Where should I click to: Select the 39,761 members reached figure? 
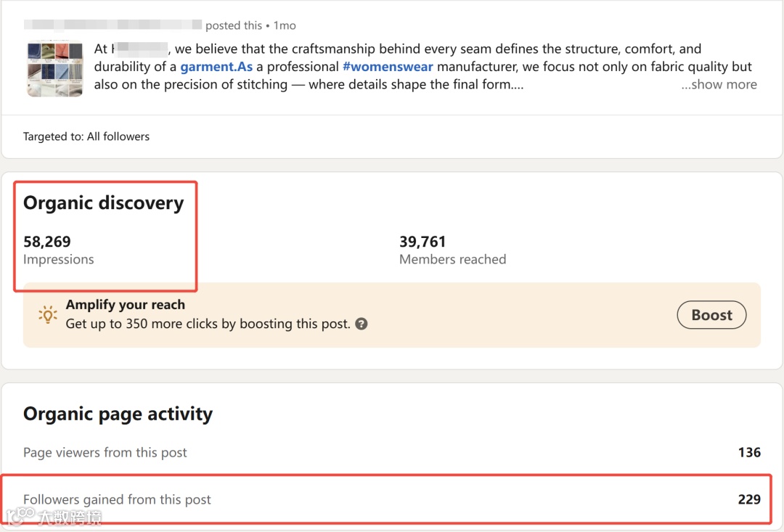(422, 242)
